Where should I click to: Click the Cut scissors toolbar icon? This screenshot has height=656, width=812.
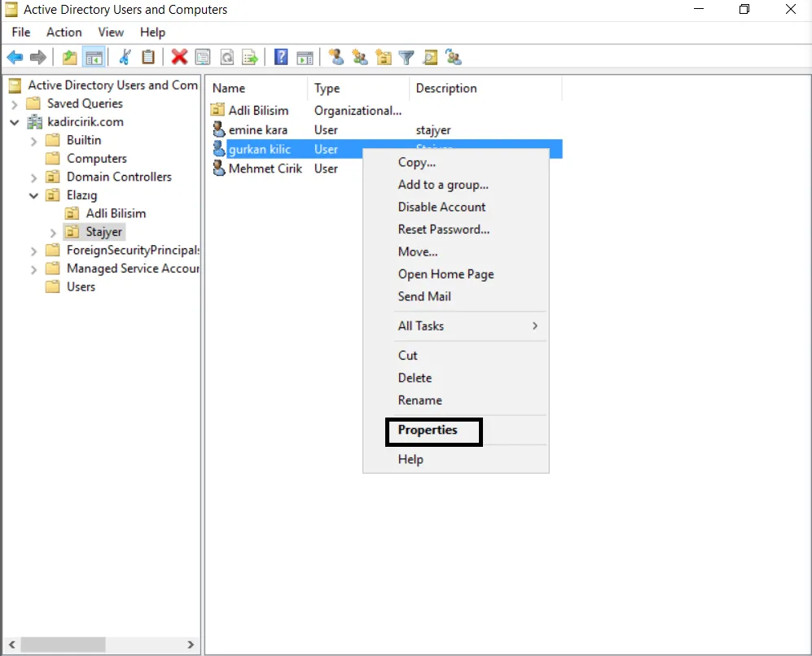pos(125,57)
